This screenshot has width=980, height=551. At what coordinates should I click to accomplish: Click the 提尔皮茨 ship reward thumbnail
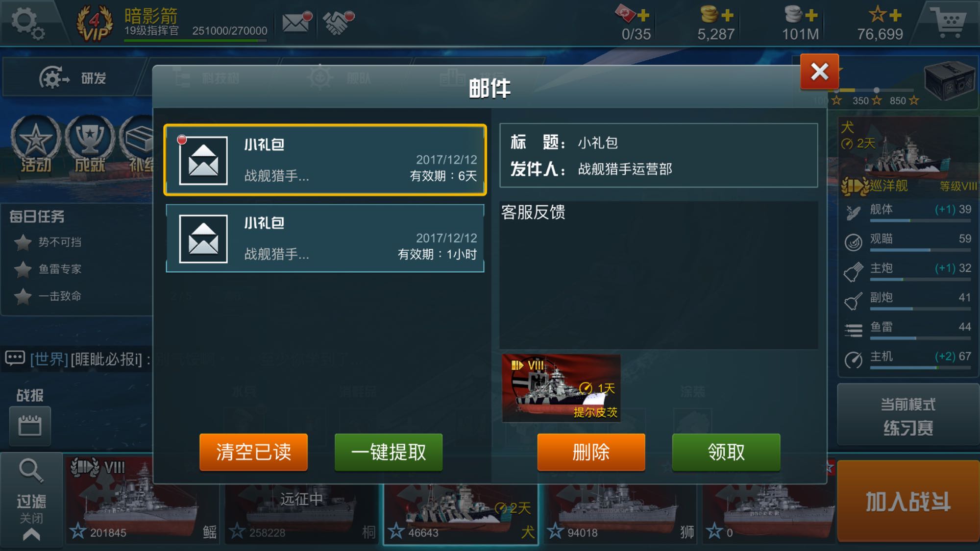tap(562, 388)
